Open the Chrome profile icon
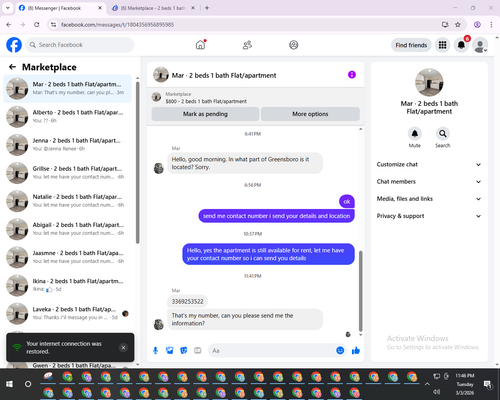 coord(477,24)
